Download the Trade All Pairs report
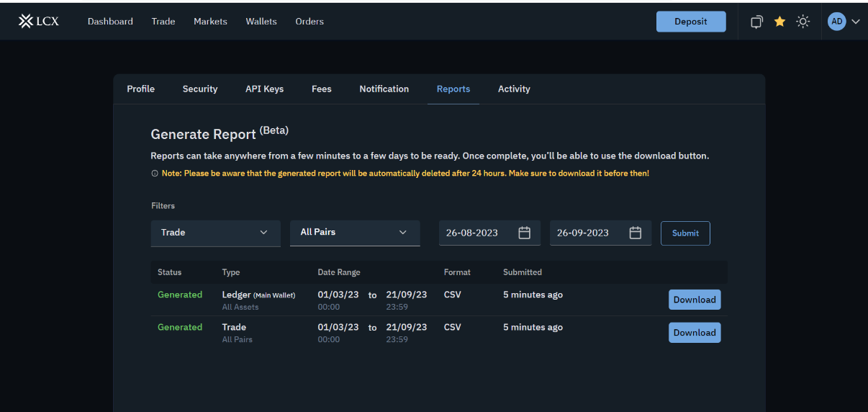 [x=695, y=333]
